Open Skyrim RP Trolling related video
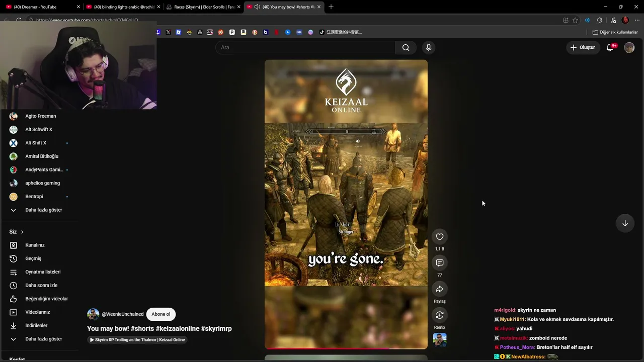This screenshot has width=644, height=362. coord(137,340)
